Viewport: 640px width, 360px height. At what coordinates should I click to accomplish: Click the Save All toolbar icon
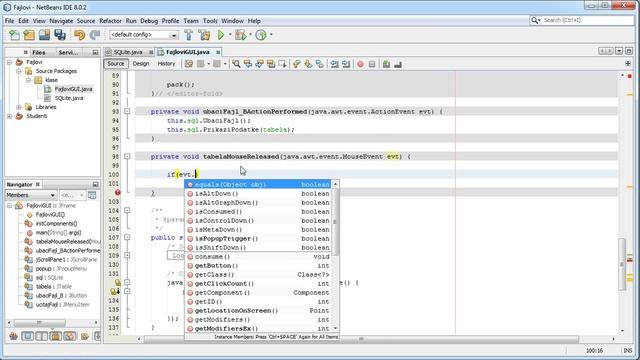point(60,35)
